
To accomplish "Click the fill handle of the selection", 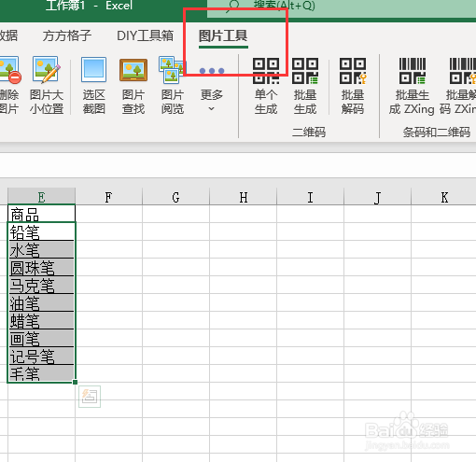I will coord(75,382).
